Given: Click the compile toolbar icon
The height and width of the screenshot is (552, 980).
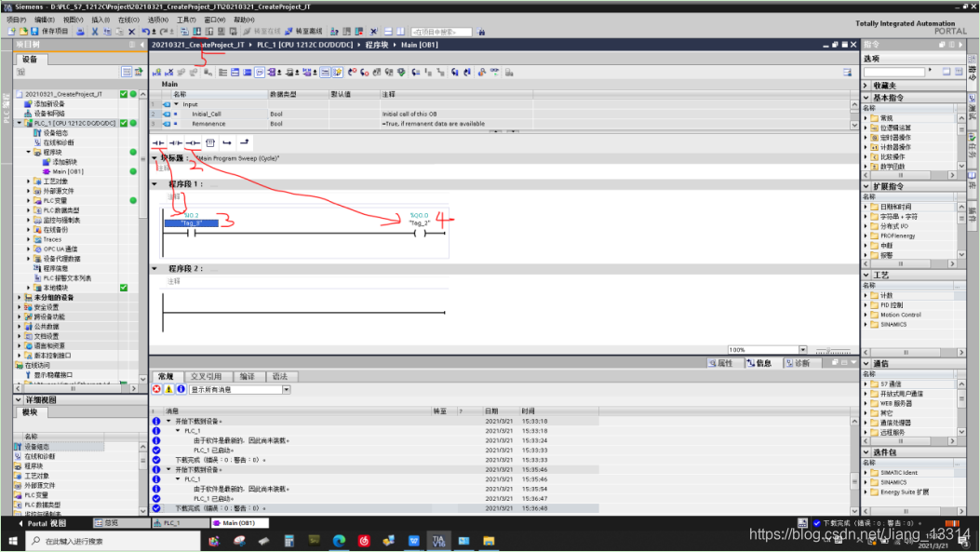Looking at the screenshot, I should (184, 32).
